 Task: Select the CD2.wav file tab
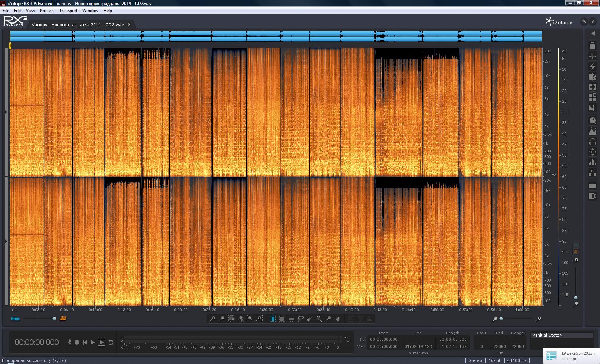[x=78, y=25]
